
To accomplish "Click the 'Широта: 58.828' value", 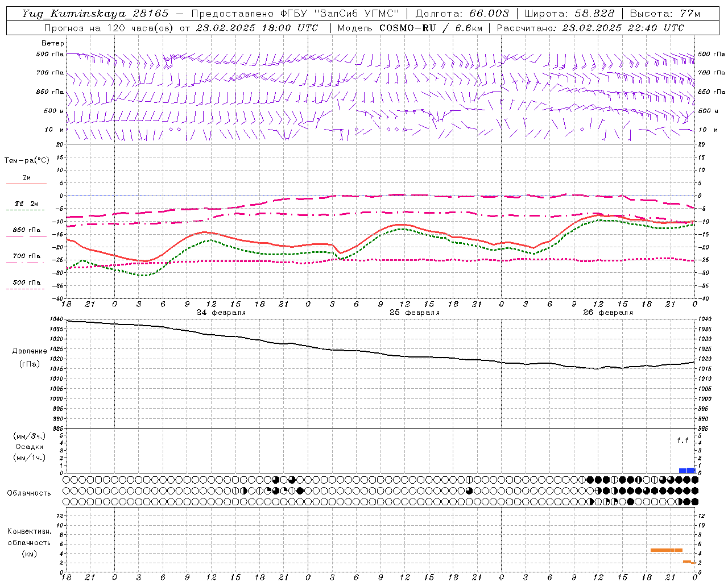I will click(x=569, y=14).
